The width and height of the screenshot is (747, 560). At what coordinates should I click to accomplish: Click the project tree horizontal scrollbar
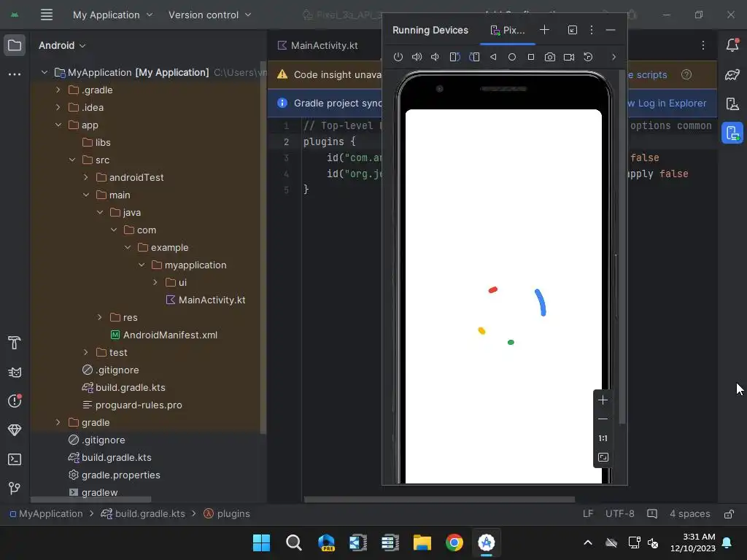(91, 499)
